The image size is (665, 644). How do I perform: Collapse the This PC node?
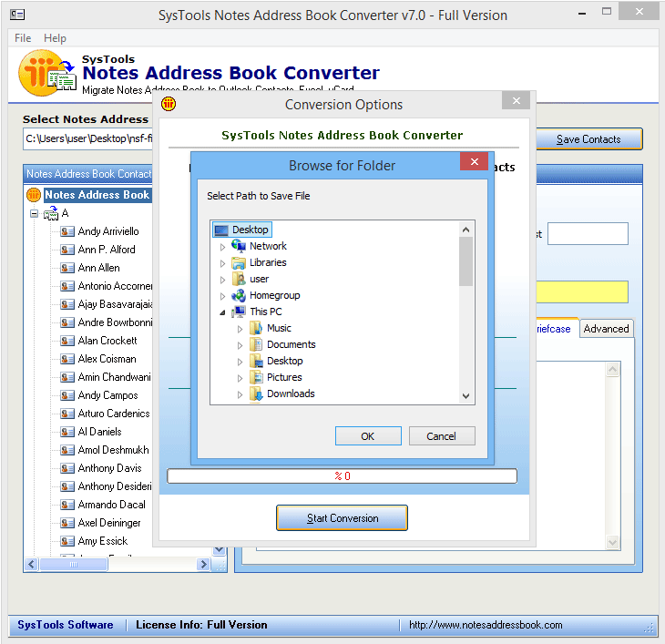tap(222, 312)
